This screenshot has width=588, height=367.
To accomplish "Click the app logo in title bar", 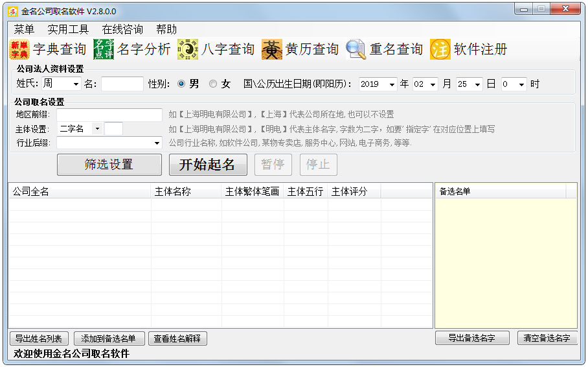I will click(13, 12).
